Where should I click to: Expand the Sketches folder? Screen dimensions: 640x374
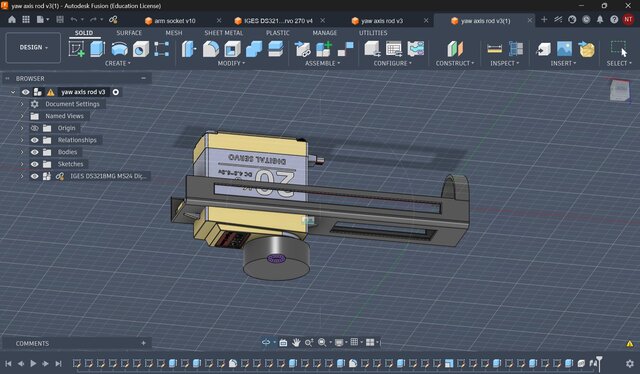[22, 164]
